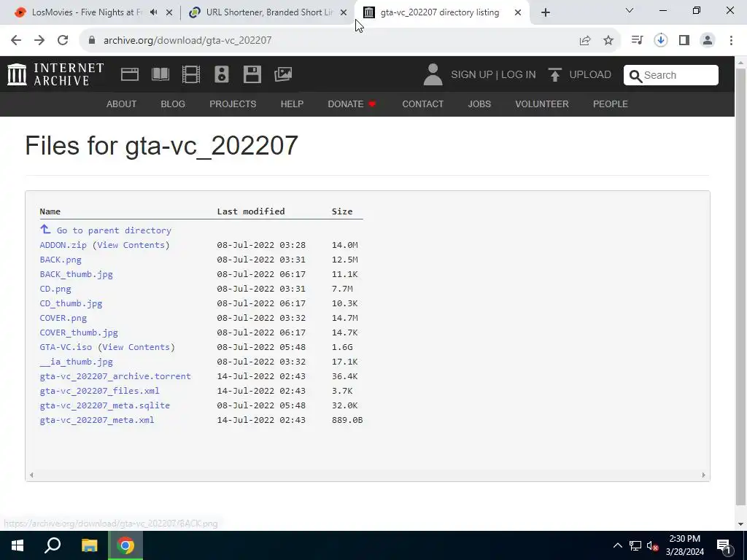Click the address bar URL

(187, 41)
